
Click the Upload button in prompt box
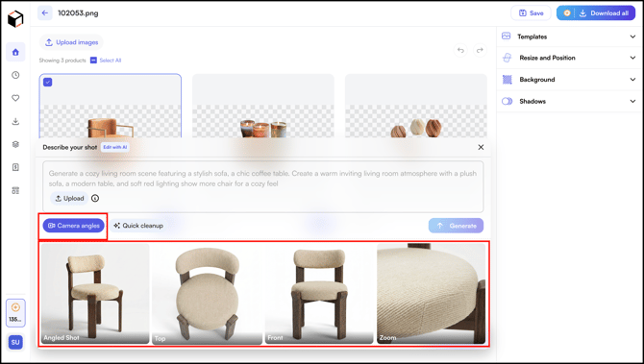[x=69, y=198]
